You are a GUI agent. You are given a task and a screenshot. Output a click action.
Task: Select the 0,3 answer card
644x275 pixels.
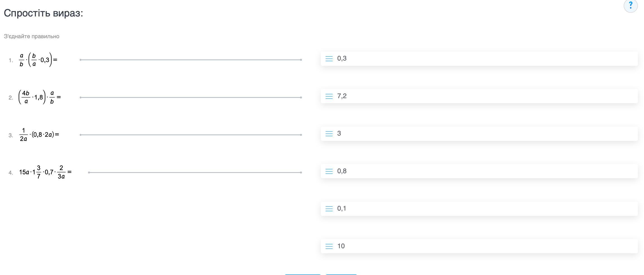pos(479,59)
